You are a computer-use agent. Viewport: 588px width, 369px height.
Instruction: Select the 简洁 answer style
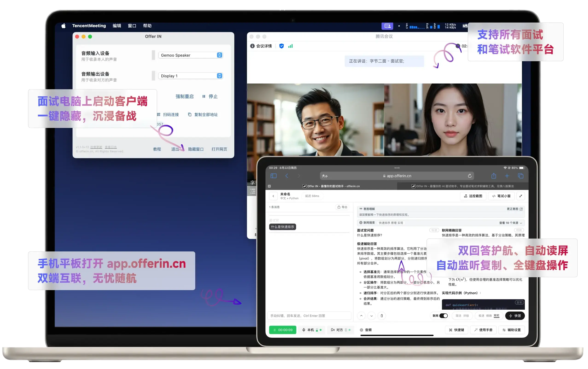(458, 316)
